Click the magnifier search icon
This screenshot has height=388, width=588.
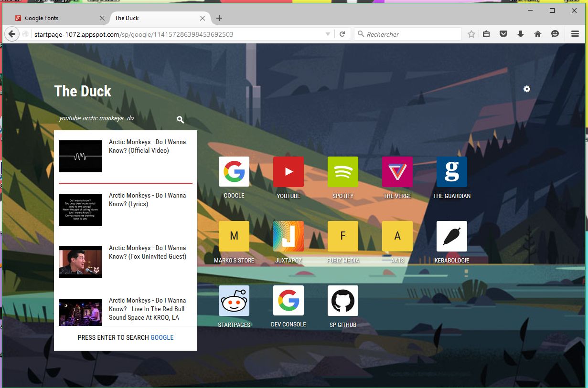point(180,120)
